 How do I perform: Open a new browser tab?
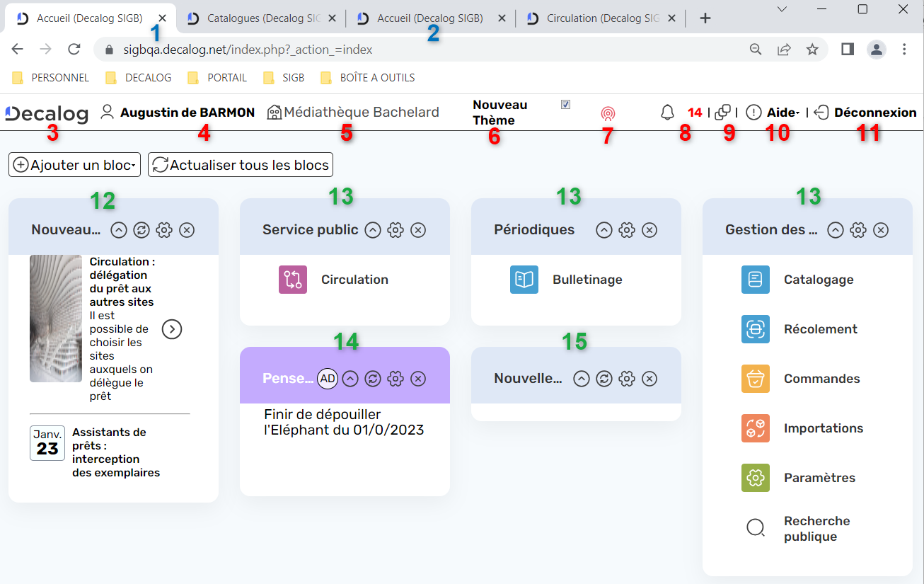tap(705, 19)
